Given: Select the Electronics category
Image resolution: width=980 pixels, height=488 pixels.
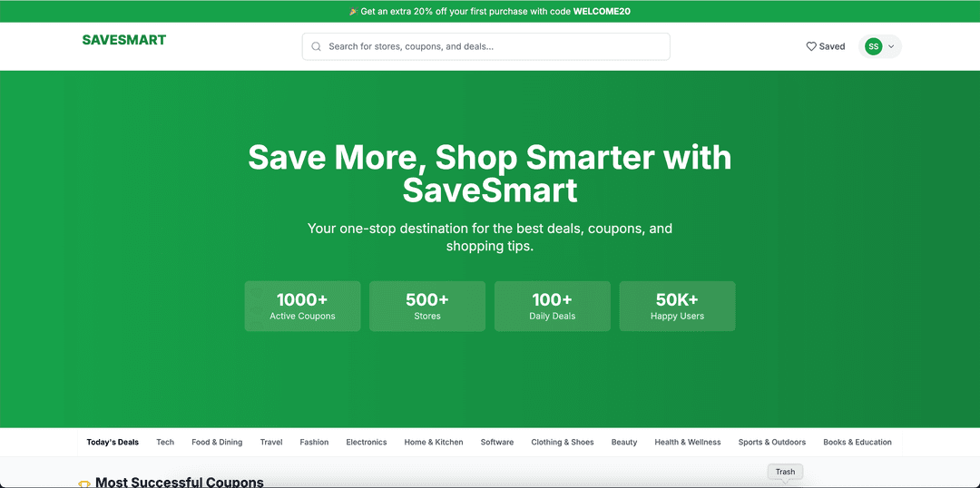Looking at the screenshot, I should point(367,442).
